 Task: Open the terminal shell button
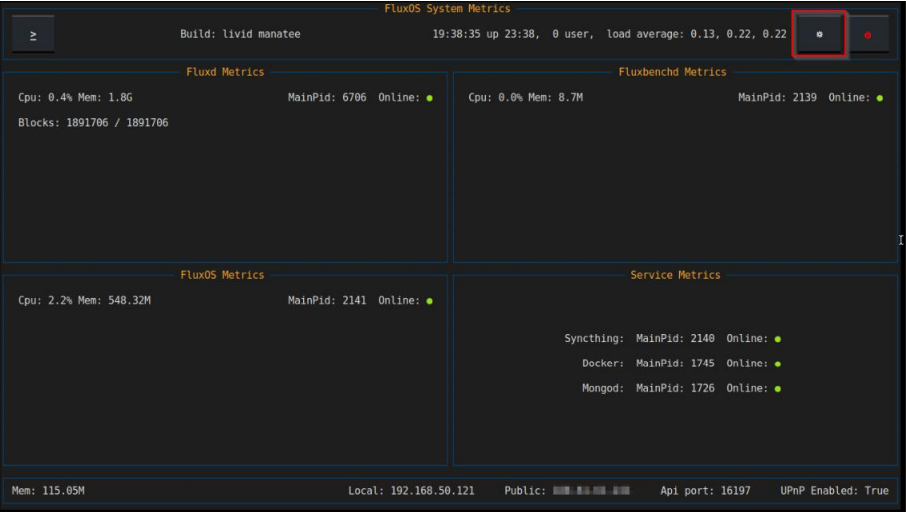(33, 35)
